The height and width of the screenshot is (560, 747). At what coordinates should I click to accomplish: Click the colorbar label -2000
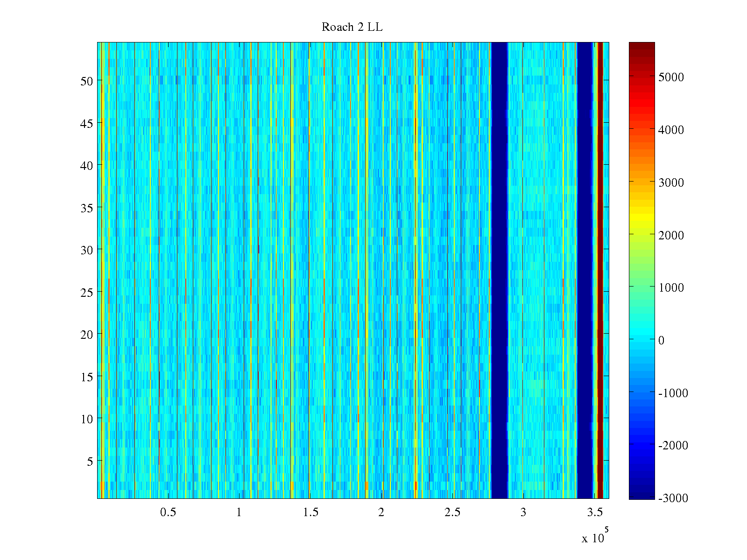pos(673,445)
